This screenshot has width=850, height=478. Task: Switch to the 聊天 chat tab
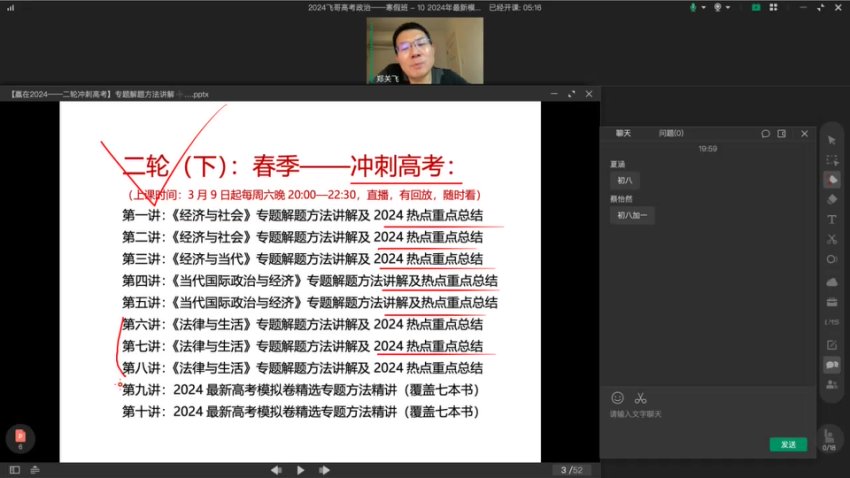coord(623,132)
